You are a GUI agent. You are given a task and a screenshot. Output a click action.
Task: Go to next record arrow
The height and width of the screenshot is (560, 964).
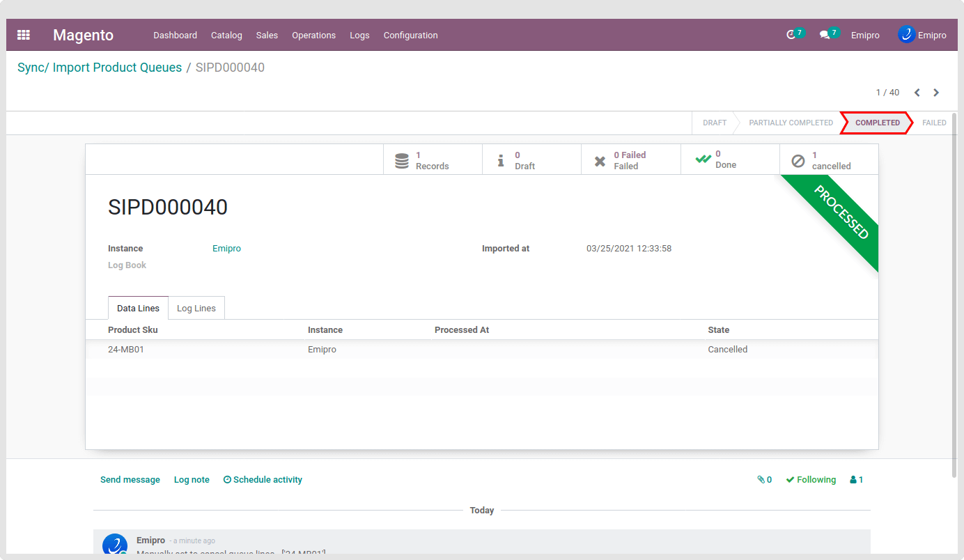pos(936,93)
